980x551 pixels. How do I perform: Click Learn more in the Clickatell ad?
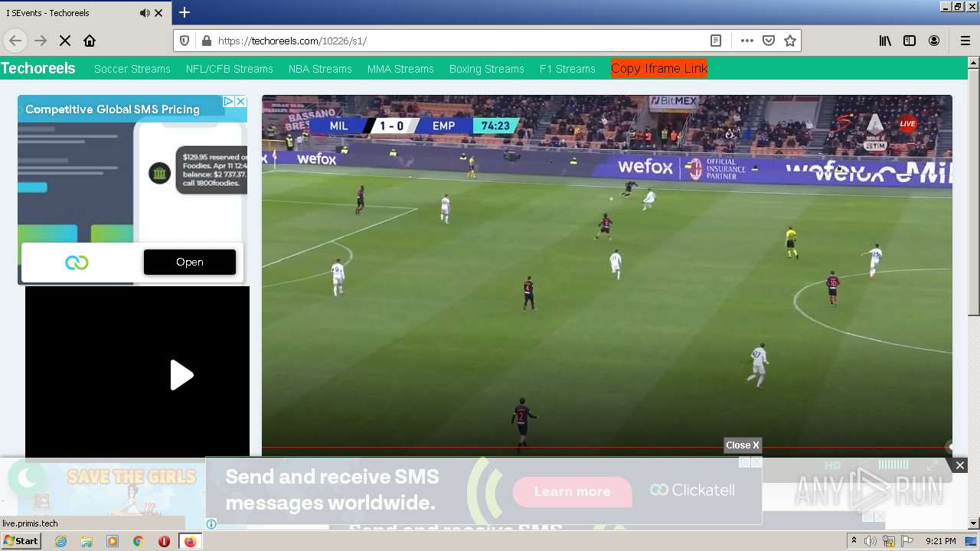[573, 491]
